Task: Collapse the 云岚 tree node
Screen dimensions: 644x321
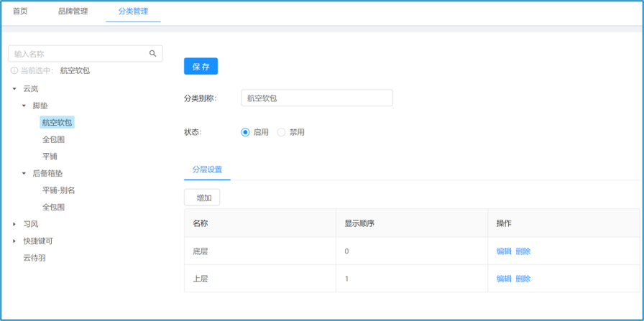Action: pos(14,89)
